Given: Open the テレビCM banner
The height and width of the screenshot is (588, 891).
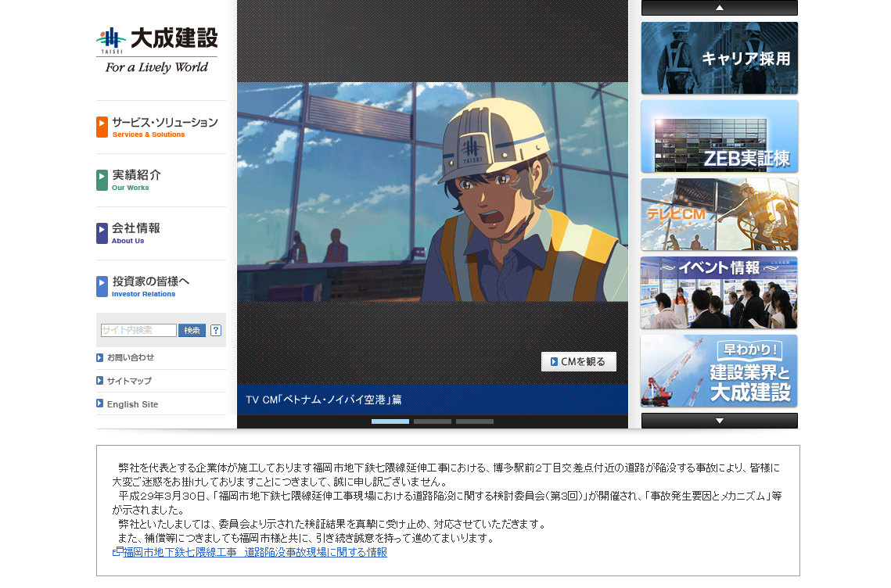Looking at the screenshot, I should (x=720, y=215).
